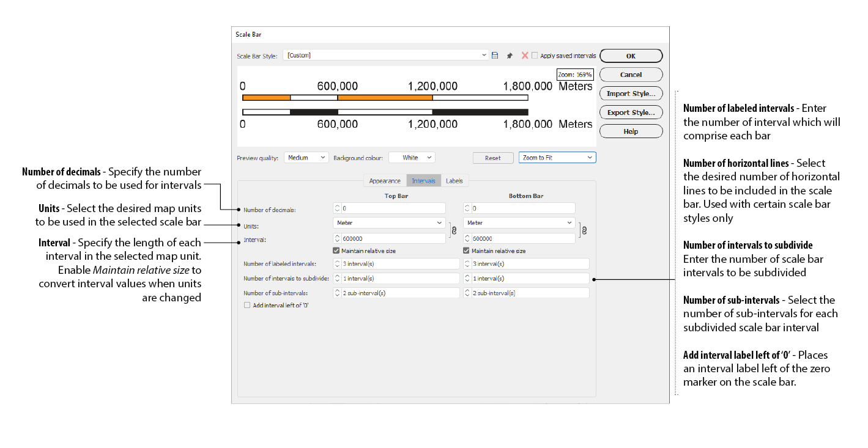868x448 pixels.
Task: Open the Background colour picker
Action: [412, 158]
